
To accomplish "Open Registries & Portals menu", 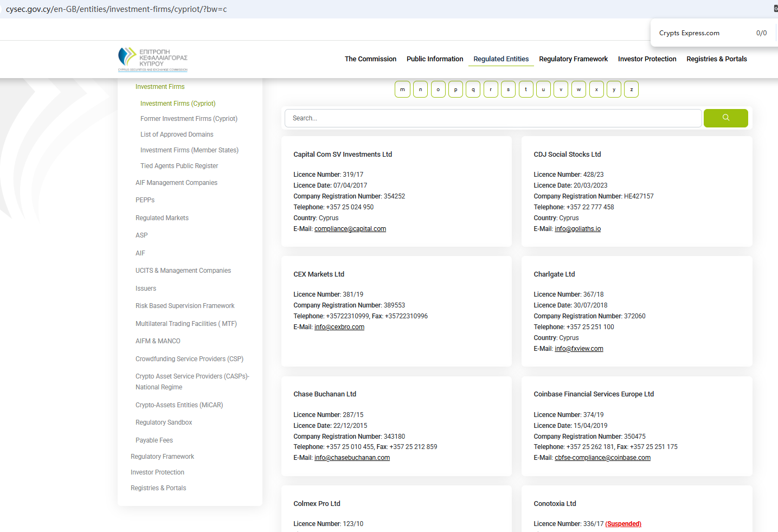I will (716, 59).
